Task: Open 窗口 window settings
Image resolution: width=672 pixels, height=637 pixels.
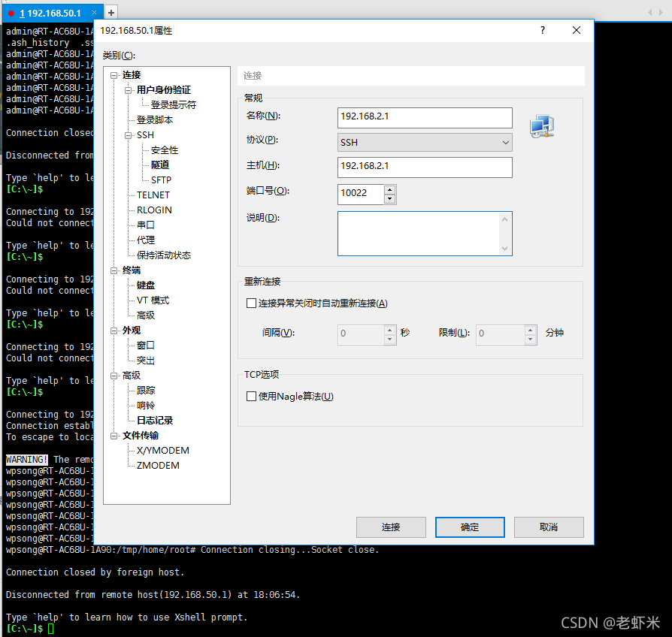Action: point(146,346)
